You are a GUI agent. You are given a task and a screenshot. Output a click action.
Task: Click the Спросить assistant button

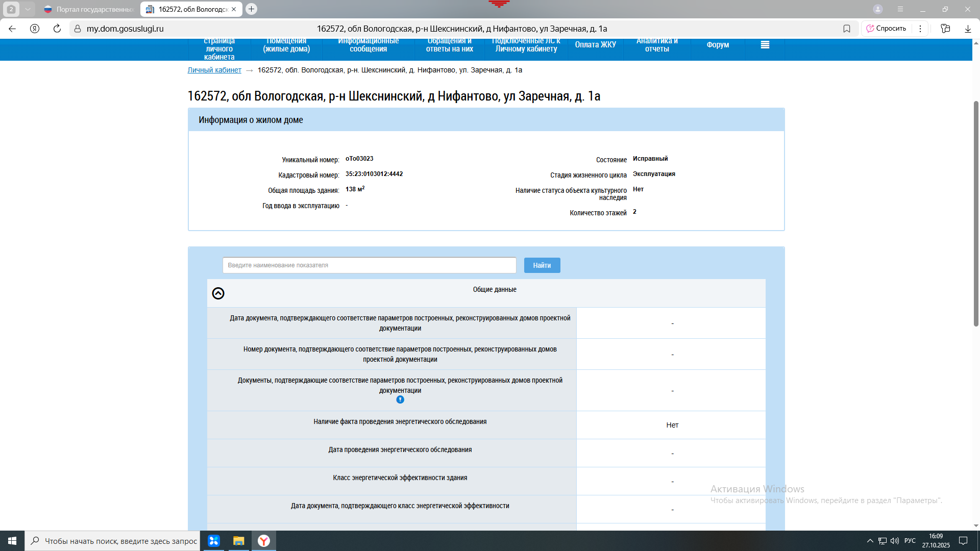pyautogui.click(x=887, y=29)
